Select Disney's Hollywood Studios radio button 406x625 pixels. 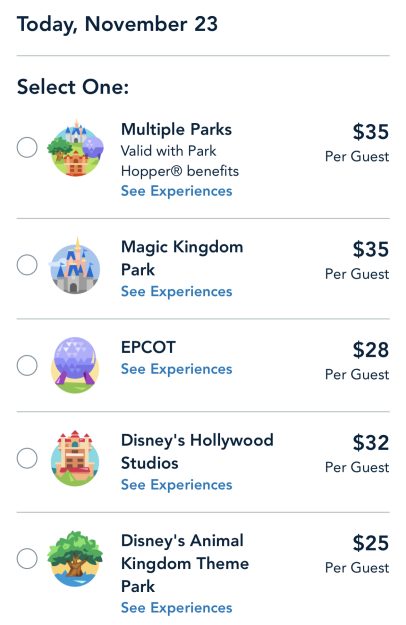(27, 458)
